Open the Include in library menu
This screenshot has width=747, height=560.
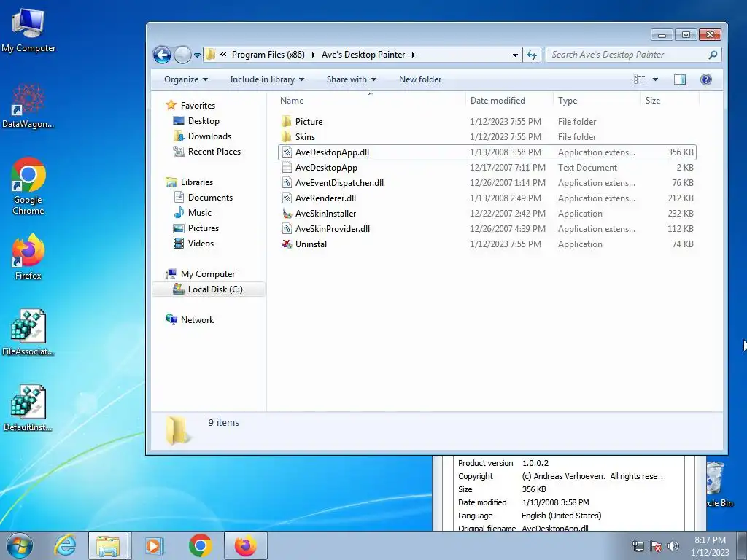click(x=267, y=79)
